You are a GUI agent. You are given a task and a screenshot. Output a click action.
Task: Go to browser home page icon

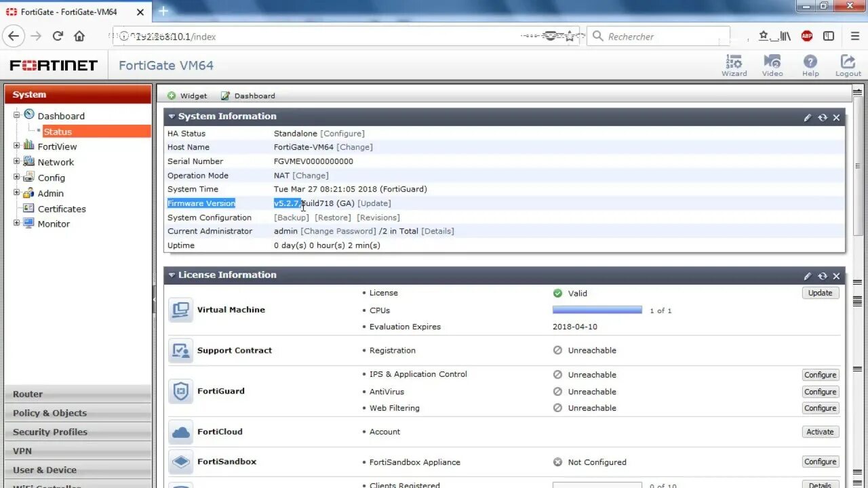(79, 36)
